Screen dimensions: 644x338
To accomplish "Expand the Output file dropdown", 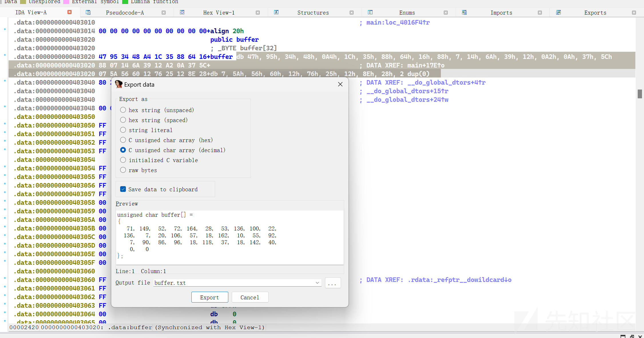I will click(x=317, y=283).
